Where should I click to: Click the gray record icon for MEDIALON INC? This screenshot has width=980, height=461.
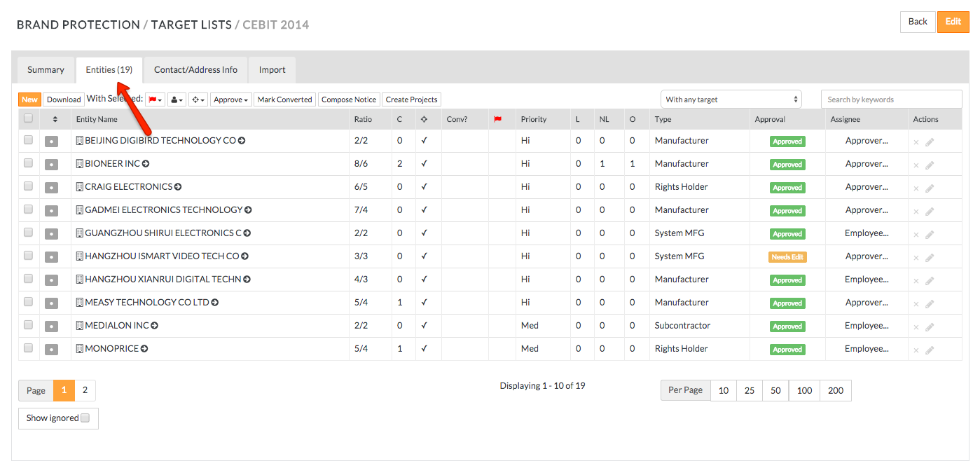51,326
